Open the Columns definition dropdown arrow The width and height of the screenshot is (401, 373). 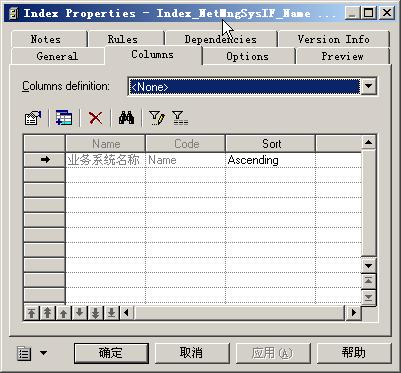(368, 86)
